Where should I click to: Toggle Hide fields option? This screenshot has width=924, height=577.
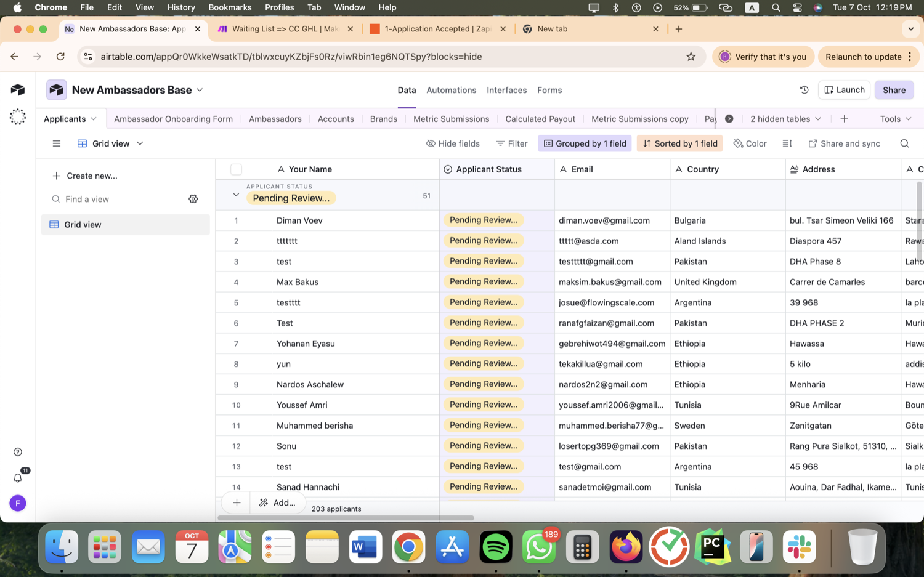[453, 143]
